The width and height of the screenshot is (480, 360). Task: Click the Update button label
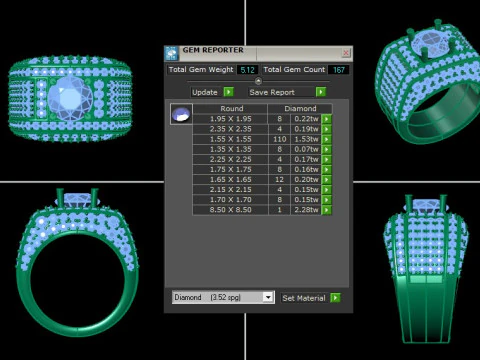coord(205,92)
